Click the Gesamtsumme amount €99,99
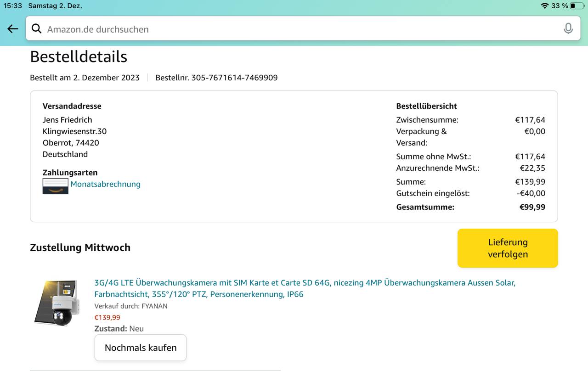This screenshot has height=371, width=588. tap(532, 207)
